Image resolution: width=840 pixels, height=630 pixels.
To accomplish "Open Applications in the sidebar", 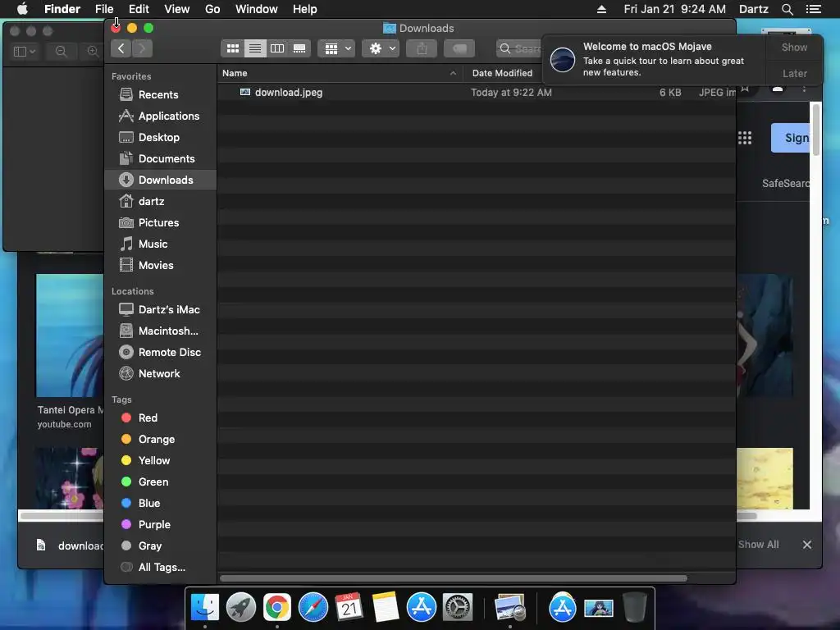I will tap(159, 116).
